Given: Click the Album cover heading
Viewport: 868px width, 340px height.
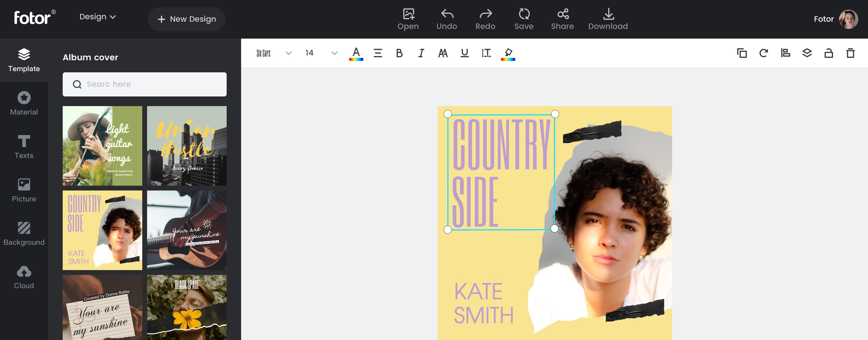Looking at the screenshot, I should tap(90, 57).
